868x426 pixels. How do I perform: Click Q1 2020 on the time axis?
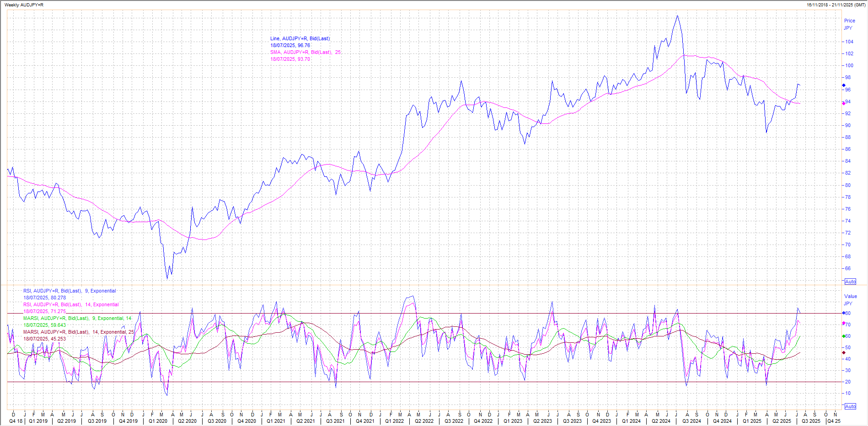coord(158,421)
